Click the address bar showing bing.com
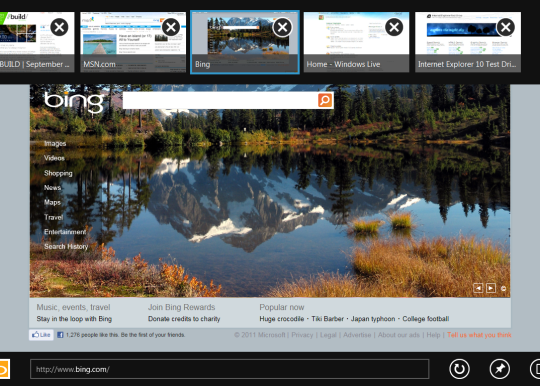 (229, 369)
